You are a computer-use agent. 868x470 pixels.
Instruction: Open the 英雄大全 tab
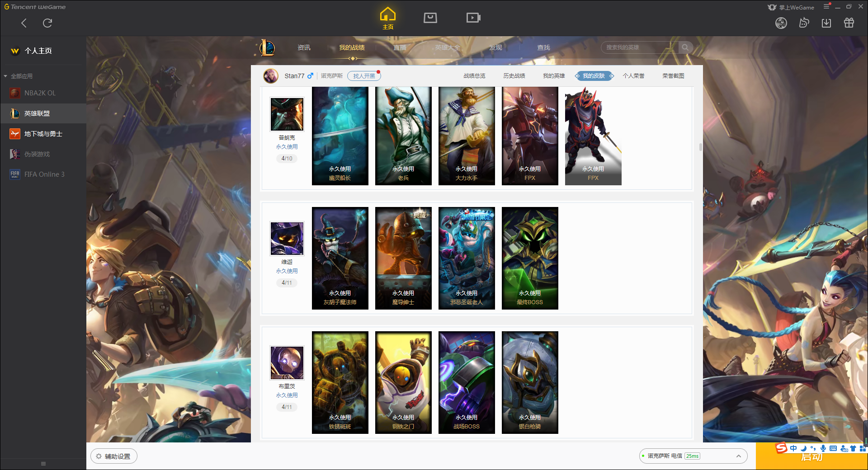pos(448,47)
